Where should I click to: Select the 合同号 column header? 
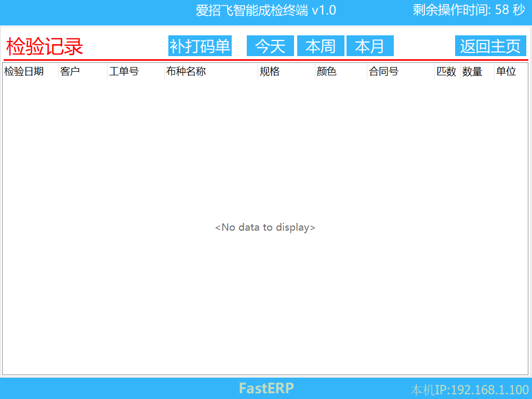point(401,71)
